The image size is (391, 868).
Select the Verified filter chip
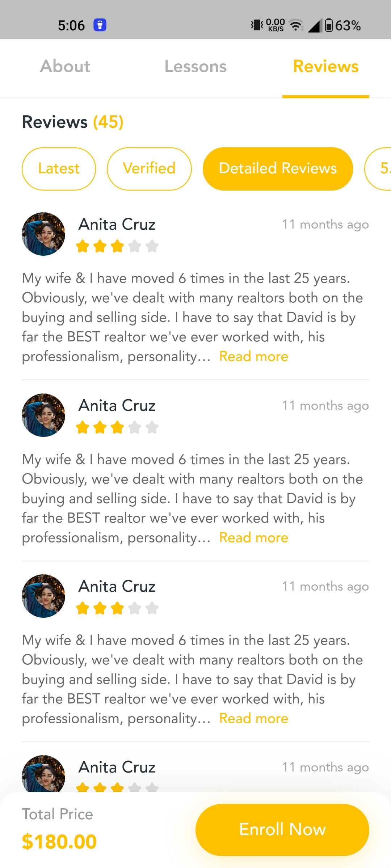pyautogui.click(x=149, y=169)
